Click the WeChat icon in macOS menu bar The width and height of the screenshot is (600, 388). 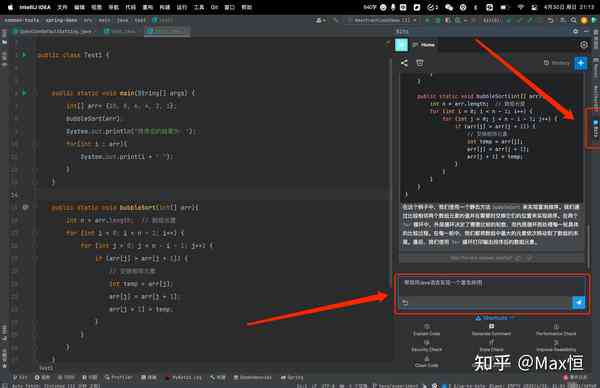point(449,7)
